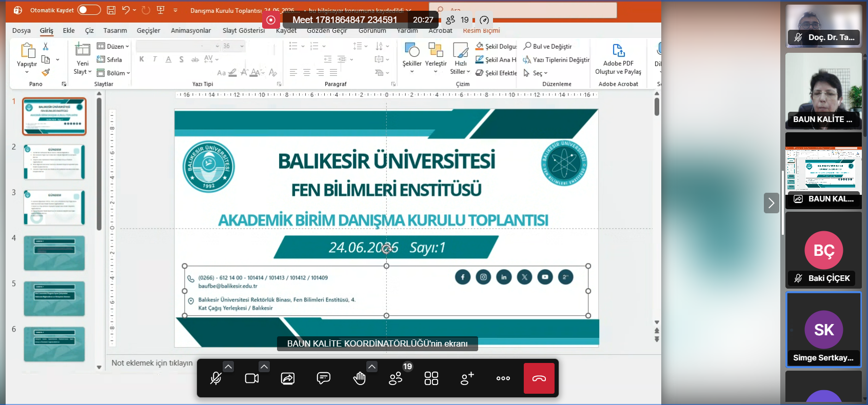Click the Yeni Slayt icon
This screenshot has width=868, height=405.
coord(83,49)
